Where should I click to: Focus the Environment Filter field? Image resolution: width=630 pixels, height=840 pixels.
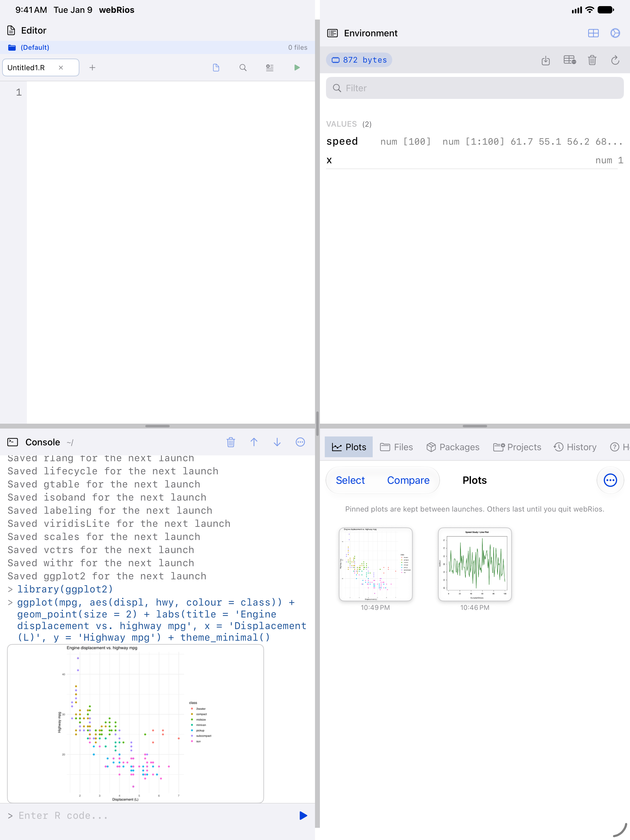pos(475,88)
